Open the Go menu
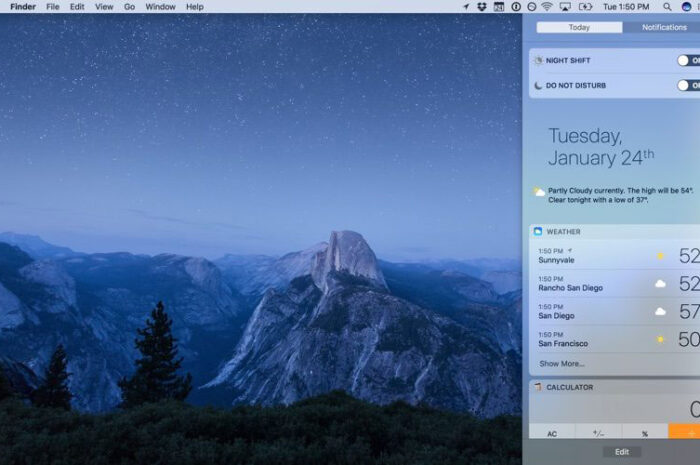 coord(129,7)
